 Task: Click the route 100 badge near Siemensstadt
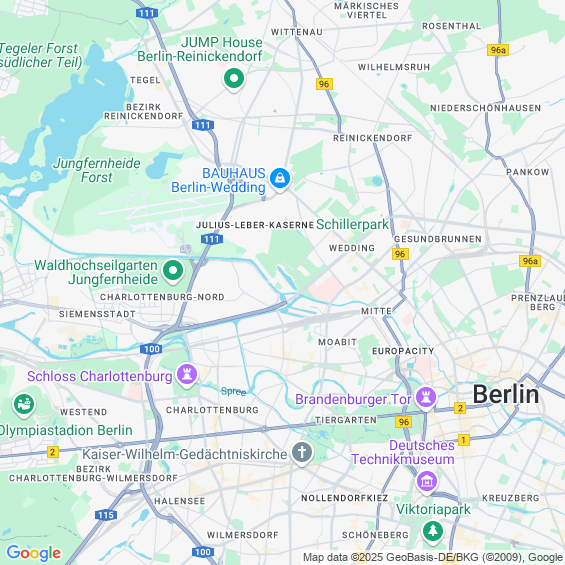pos(151,349)
